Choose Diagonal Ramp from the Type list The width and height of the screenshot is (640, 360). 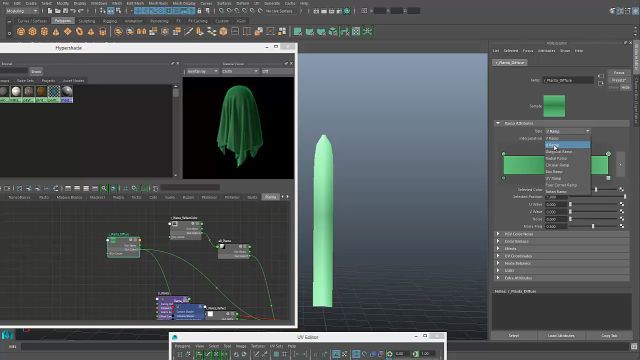559,151
